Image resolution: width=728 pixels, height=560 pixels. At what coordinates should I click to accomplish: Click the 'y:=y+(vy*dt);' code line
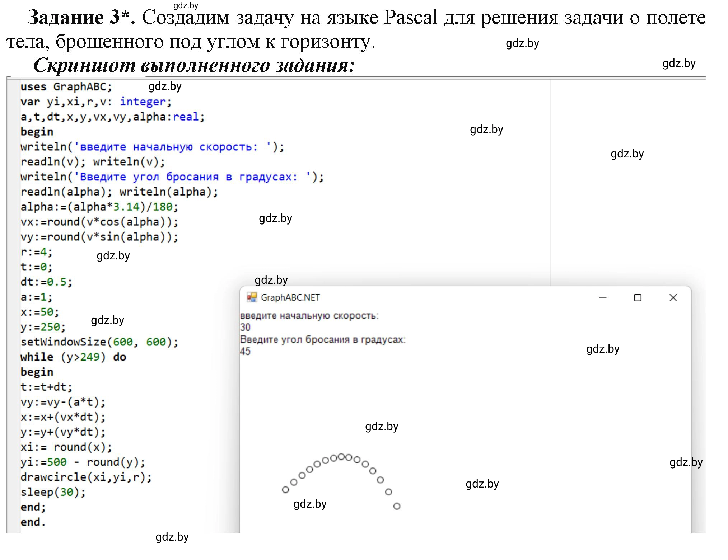[63, 432]
